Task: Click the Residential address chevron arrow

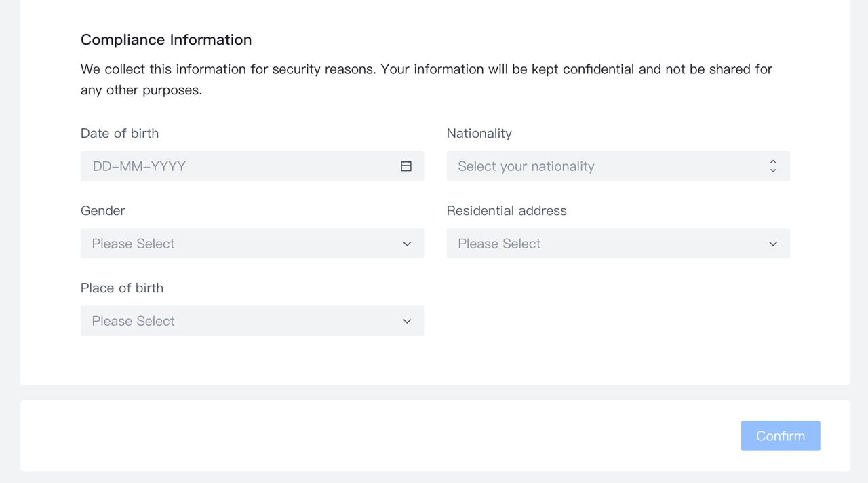Action: point(772,244)
